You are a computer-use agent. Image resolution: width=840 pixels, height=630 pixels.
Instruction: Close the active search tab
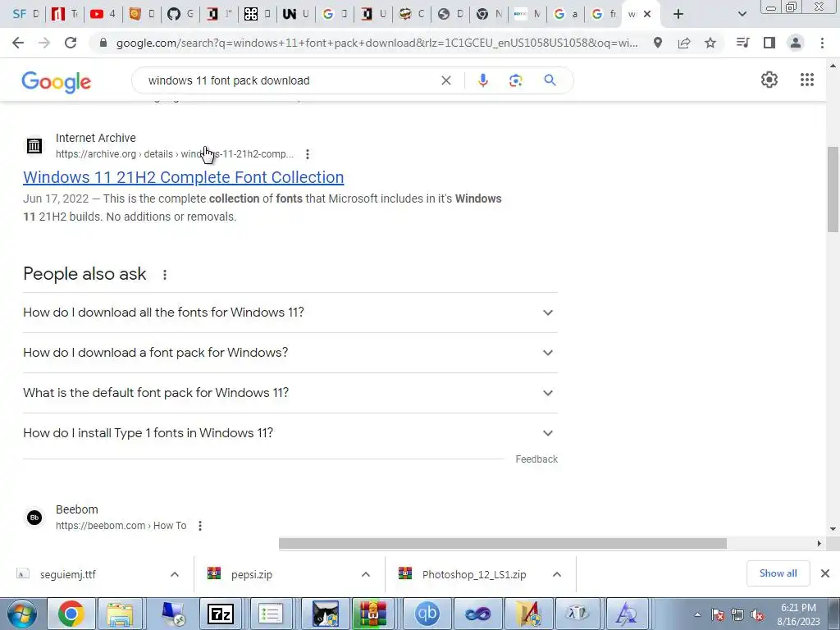click(x=647, y=14)
